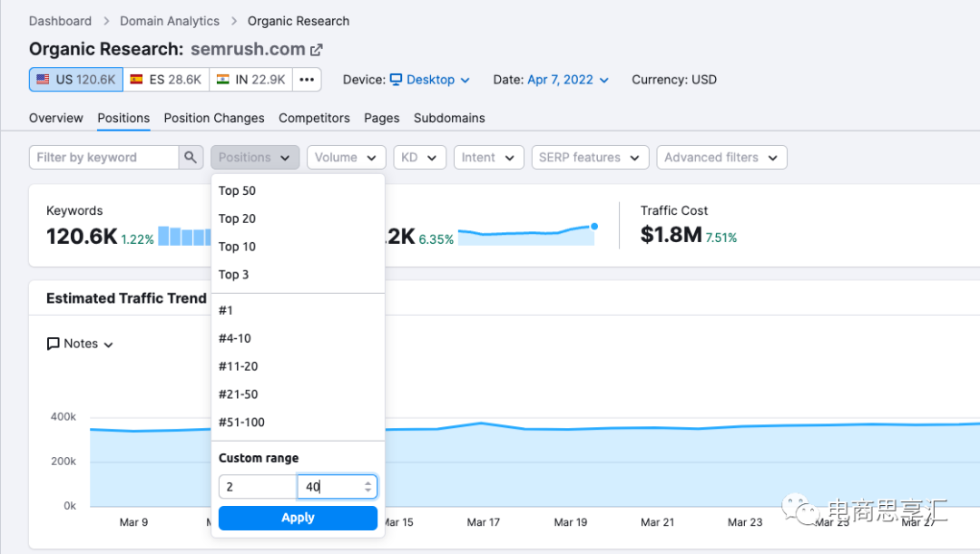Screen dimensions: 980x554
Task: Open the Positions filter dropdown
Action: coord(255,158)
